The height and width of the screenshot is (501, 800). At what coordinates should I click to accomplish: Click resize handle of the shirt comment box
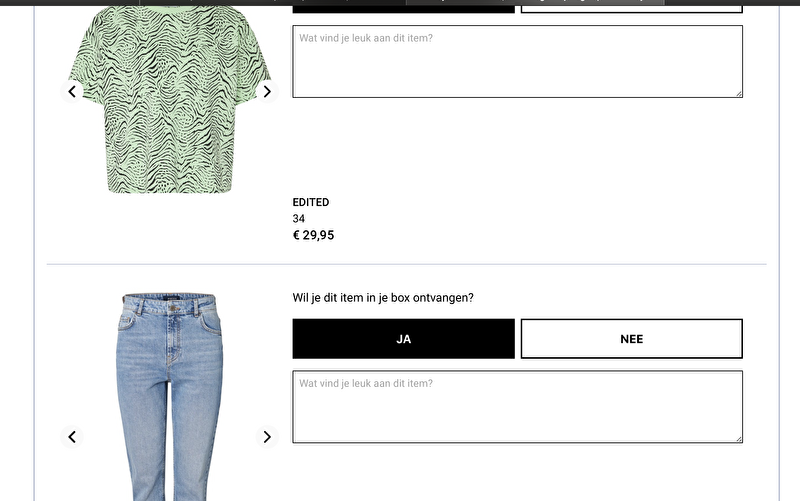(739, 94)
